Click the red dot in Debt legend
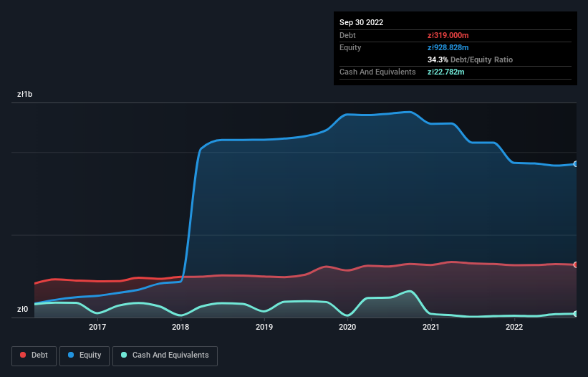588x377 pixels. (x=23, y=355)
